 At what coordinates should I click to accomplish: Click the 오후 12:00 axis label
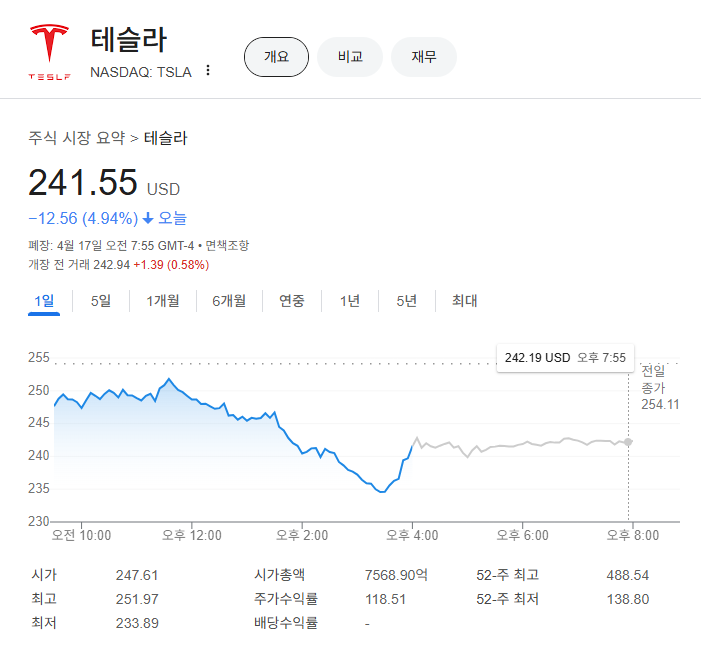click(x=191, y=535)
